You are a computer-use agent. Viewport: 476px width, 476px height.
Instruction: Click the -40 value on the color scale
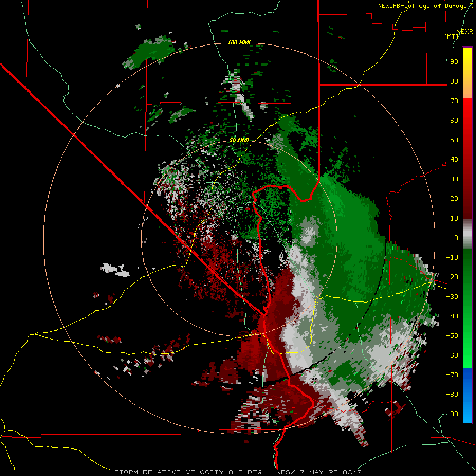[x=452, y=316]
